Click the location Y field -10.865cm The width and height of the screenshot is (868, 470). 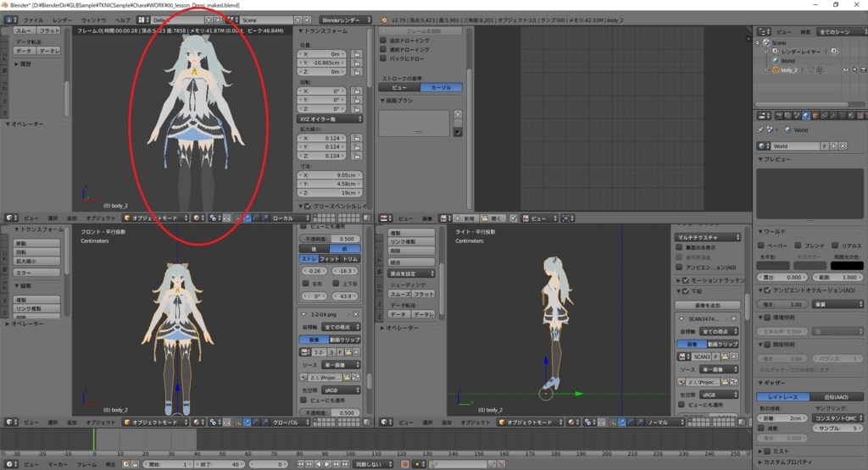321,63
